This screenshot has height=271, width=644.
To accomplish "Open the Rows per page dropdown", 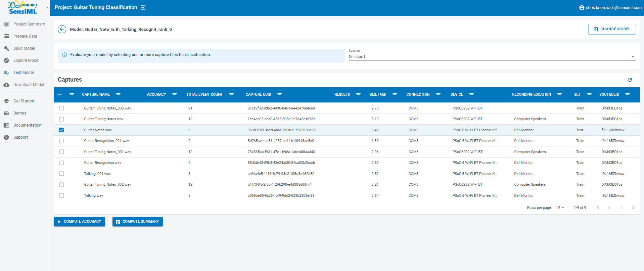I will tap(560, 208).
